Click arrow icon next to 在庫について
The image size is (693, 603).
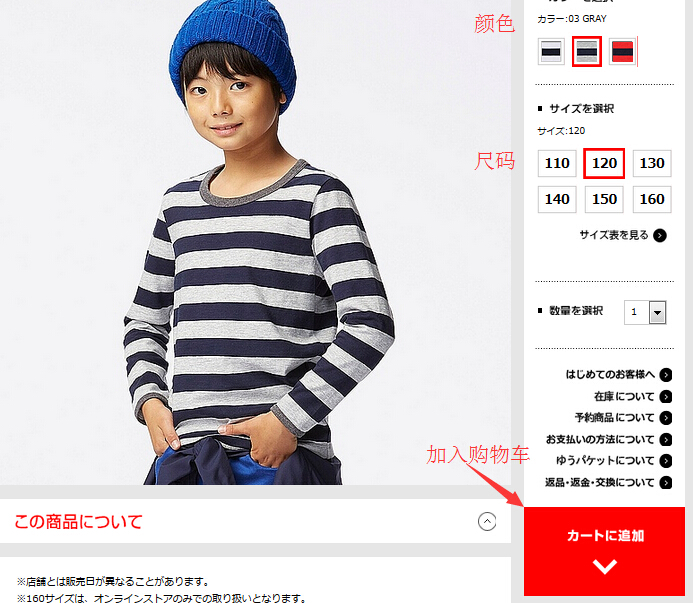point(666,397)
